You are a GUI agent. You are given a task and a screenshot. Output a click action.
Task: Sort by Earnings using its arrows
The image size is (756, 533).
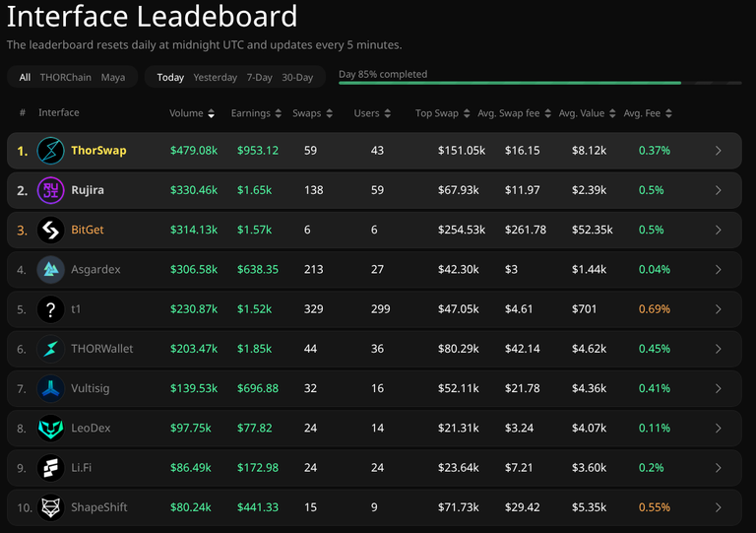(x=279, y=113)
